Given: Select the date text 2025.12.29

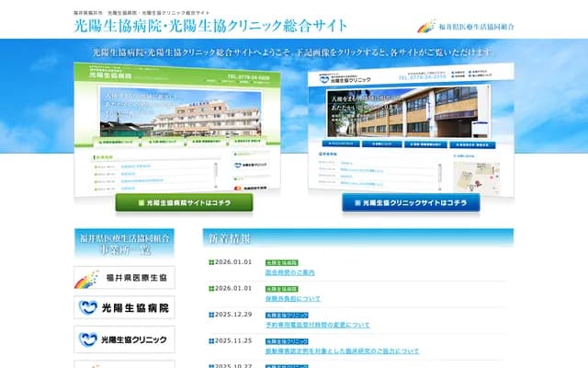Looking at the screenshot, I should coord(233,315).
